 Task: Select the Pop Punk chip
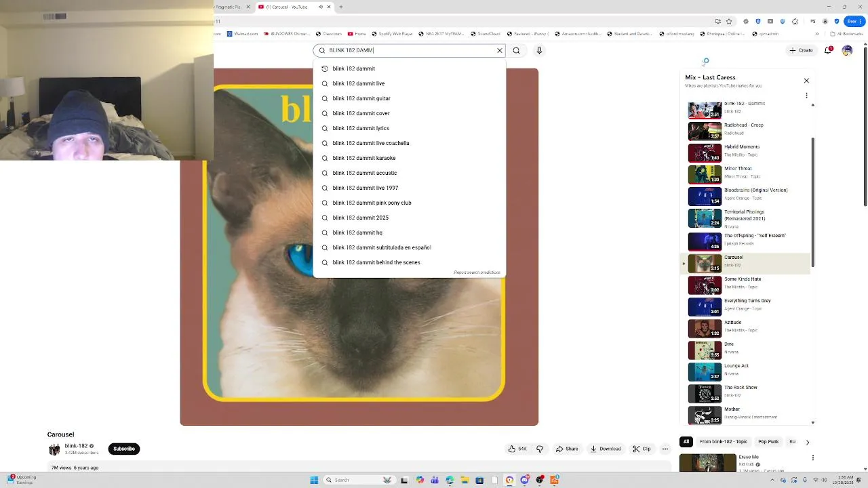click(768, 442)
